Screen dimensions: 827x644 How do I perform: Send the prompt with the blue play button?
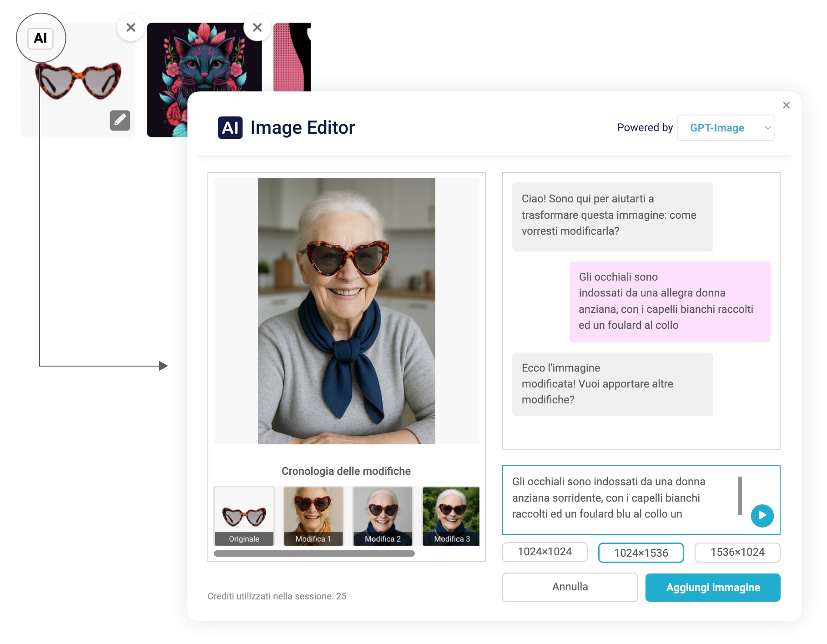[x=762, y=516]
